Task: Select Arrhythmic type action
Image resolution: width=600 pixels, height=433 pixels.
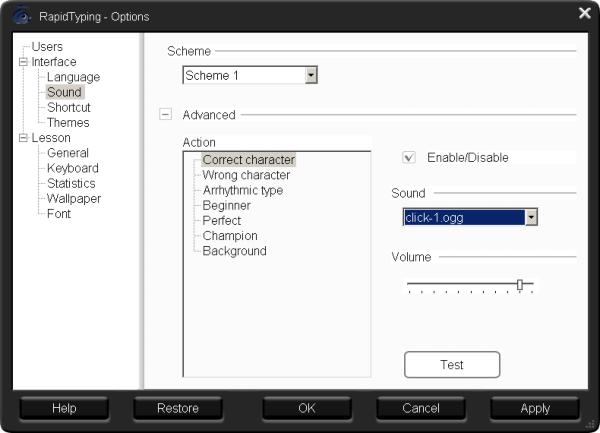Action: 243,190
